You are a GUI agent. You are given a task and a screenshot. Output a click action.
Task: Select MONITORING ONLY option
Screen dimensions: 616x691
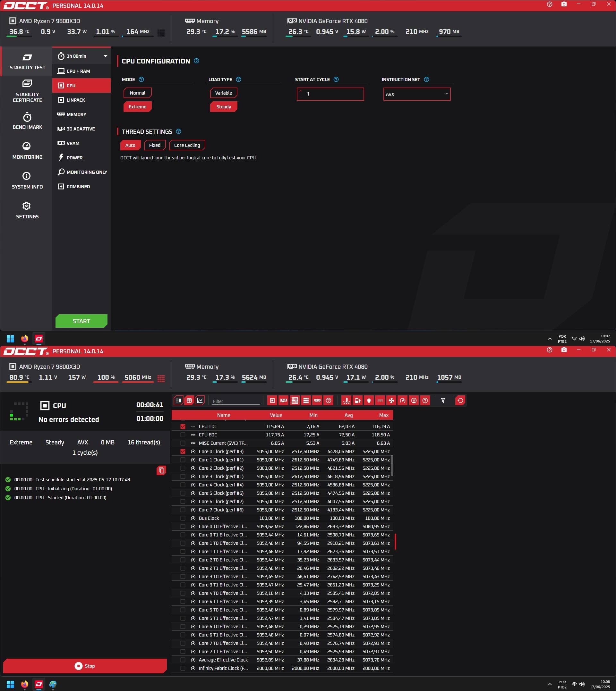81,172
